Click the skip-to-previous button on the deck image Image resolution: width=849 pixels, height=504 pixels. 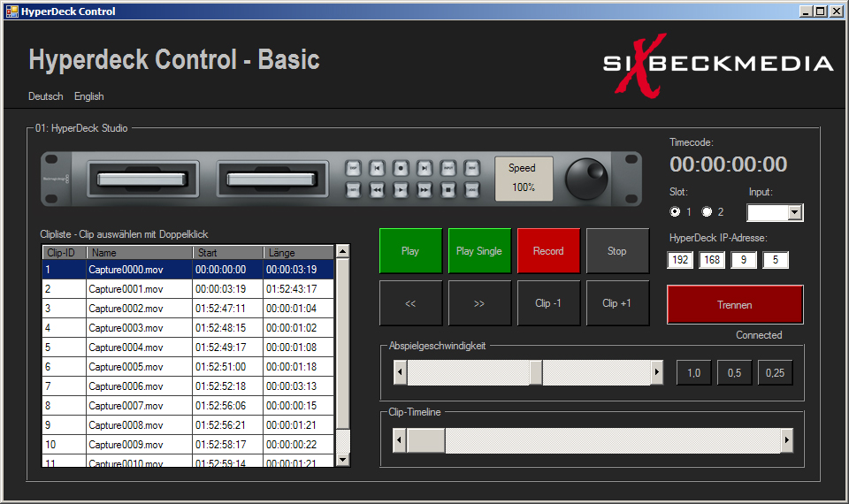click(x=377, y=168)
